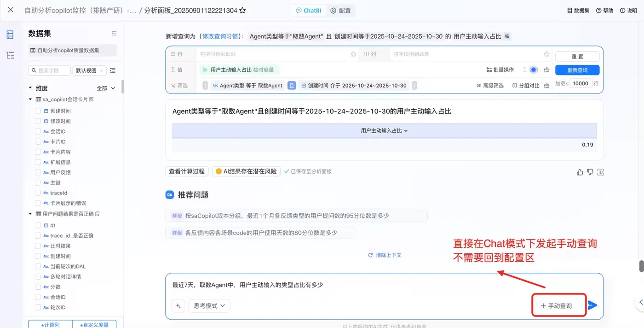Click the small icon after the 用户主动输入占比 query text
Image resolution: width=644 pixels, height=328 pixels.
(x=507, y=36)
